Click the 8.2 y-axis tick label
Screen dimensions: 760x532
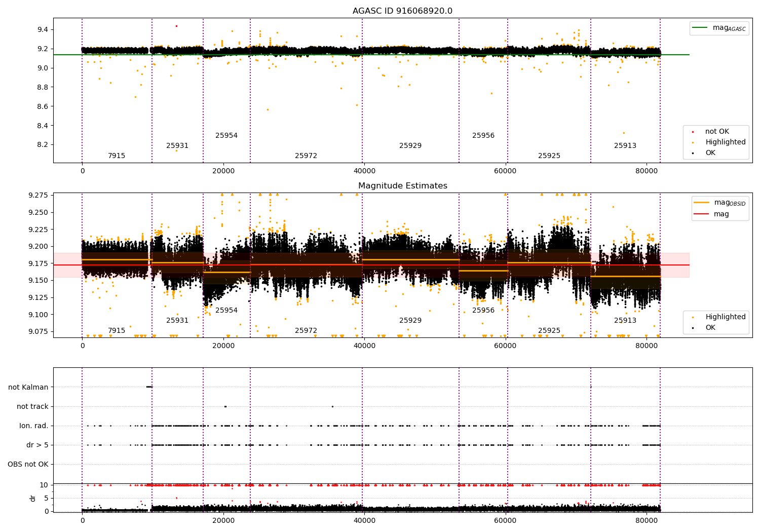click(43, 145)
